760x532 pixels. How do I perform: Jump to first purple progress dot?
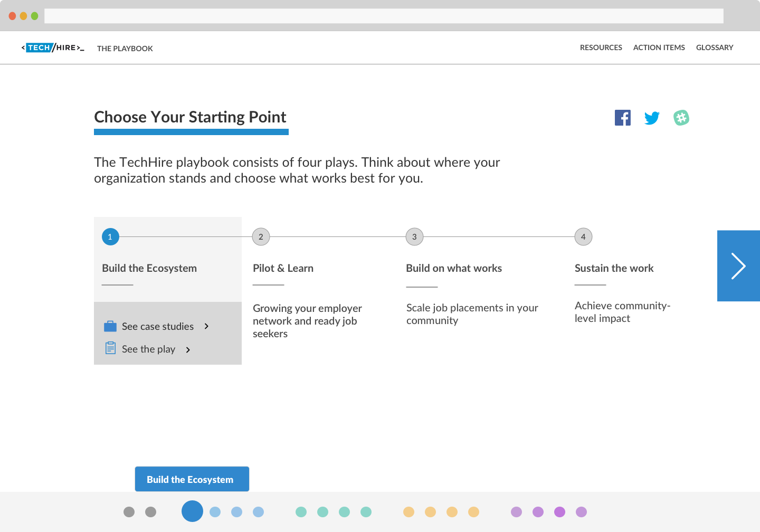[x=517, y=512]
